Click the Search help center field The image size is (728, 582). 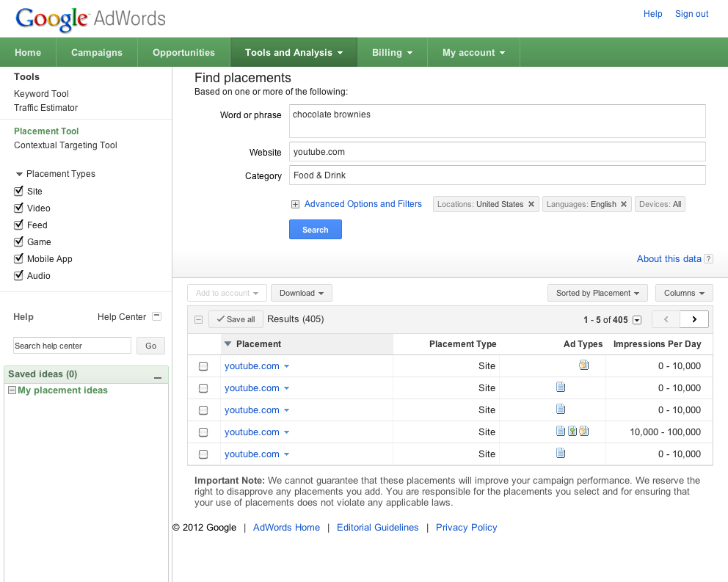click(72, 346)
